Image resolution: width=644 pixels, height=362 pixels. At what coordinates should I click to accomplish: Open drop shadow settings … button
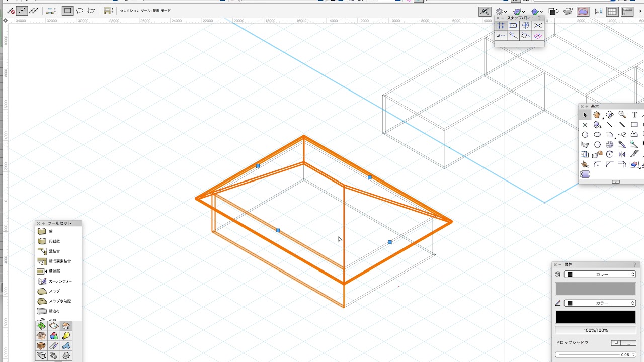coord(628,343)
